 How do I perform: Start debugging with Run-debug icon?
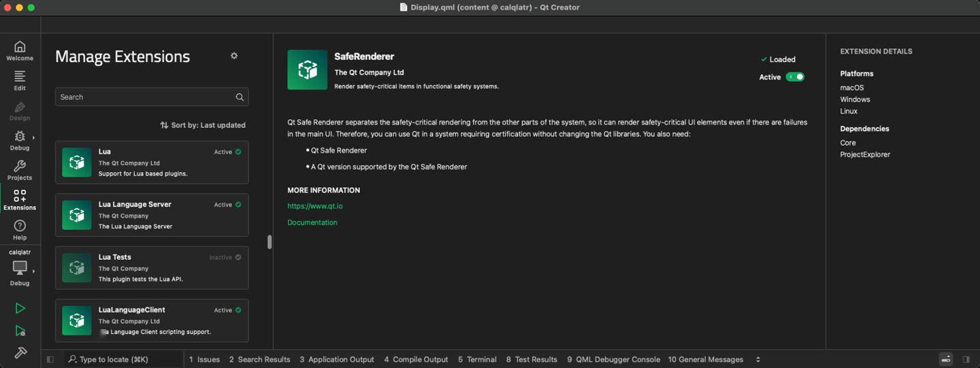point(20,331)
